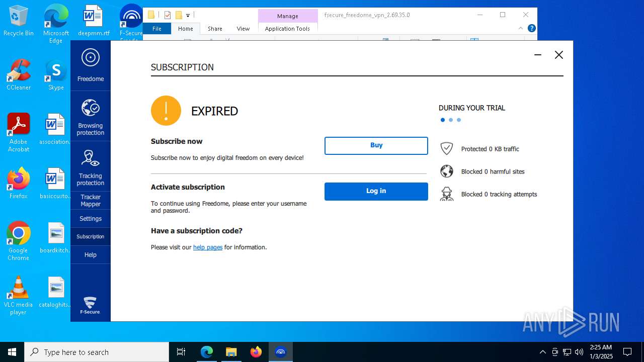Open VLC media player desktop shortcut
The image size is (644, 362).
[19, 296]
